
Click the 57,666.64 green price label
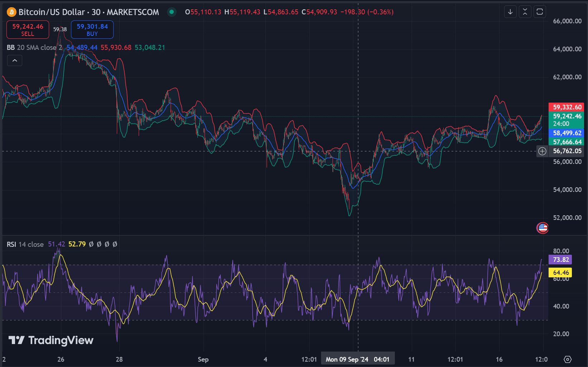pos(567,142)
